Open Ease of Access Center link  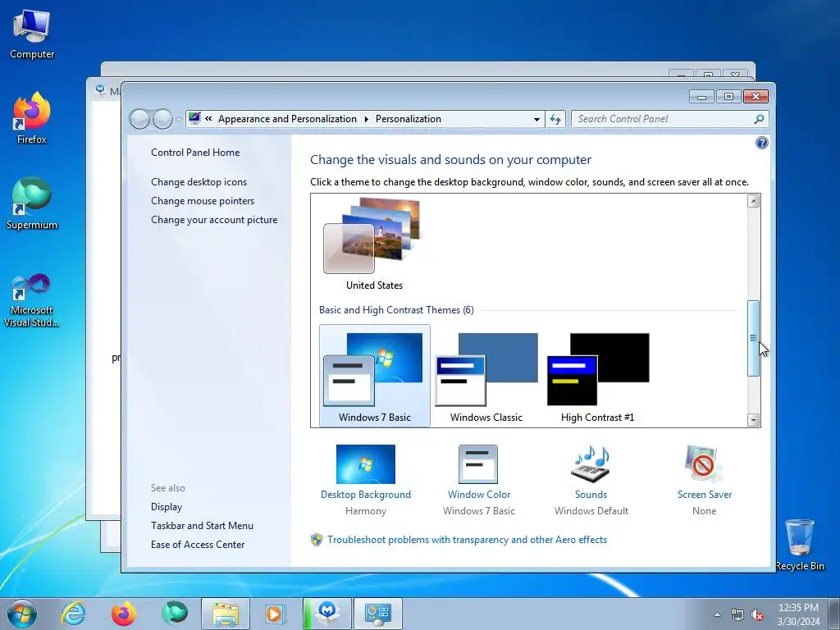pos(198,545)
